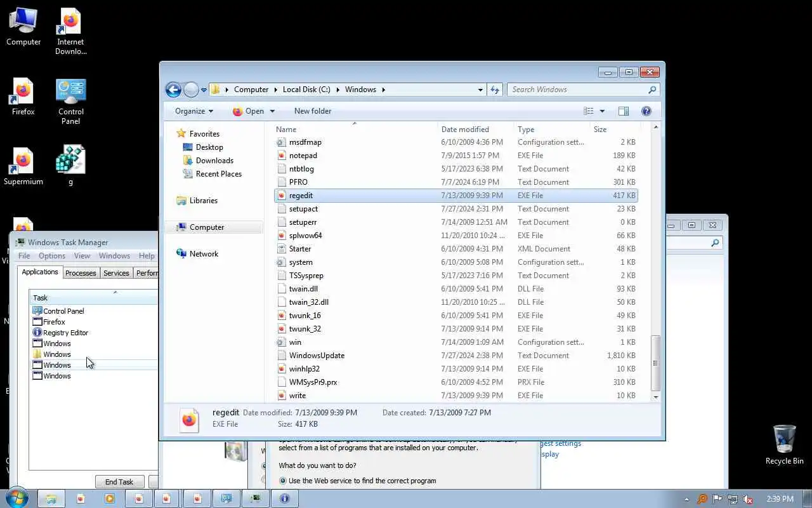Select Network in the navigation pane
Screen dimensions: 812x508
pyautogui.click(x=204, y=254)
